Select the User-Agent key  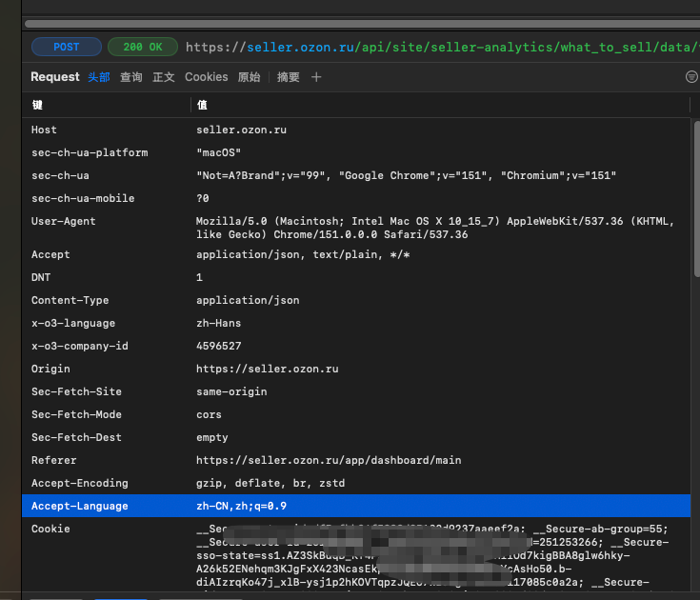point(64,221)
